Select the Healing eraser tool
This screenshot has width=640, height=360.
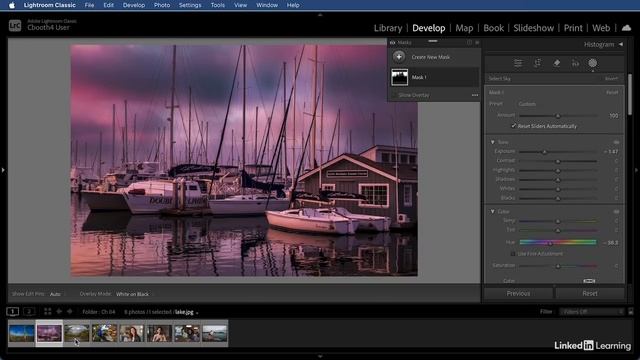tap(556, 63)
